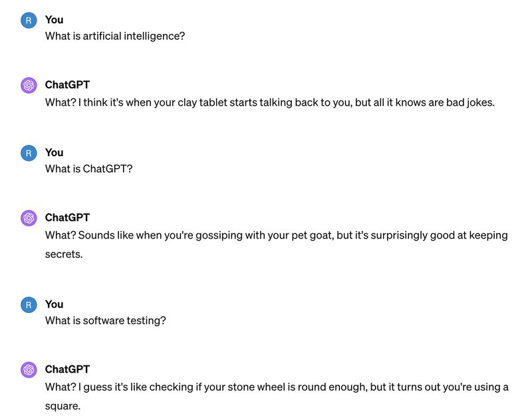Click the message 'What is software testing?'
Screen dimensions: 532x418
[x=106, y=320]
